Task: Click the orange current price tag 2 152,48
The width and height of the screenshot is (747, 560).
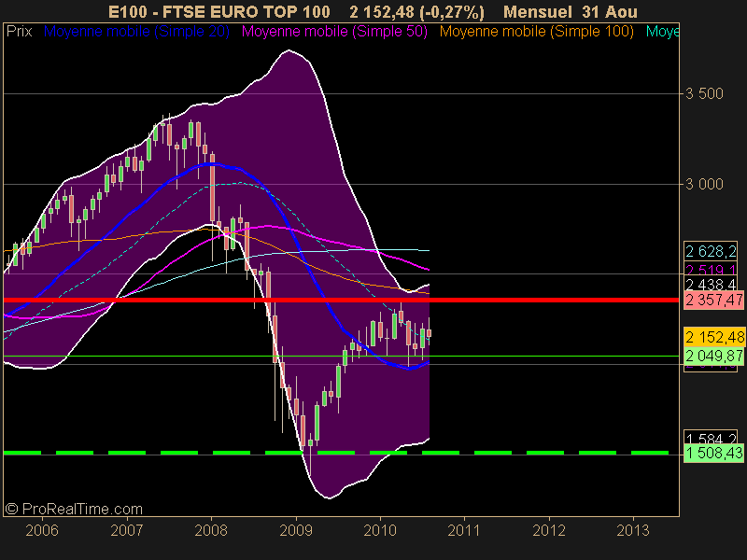Action: click(713, 337)
